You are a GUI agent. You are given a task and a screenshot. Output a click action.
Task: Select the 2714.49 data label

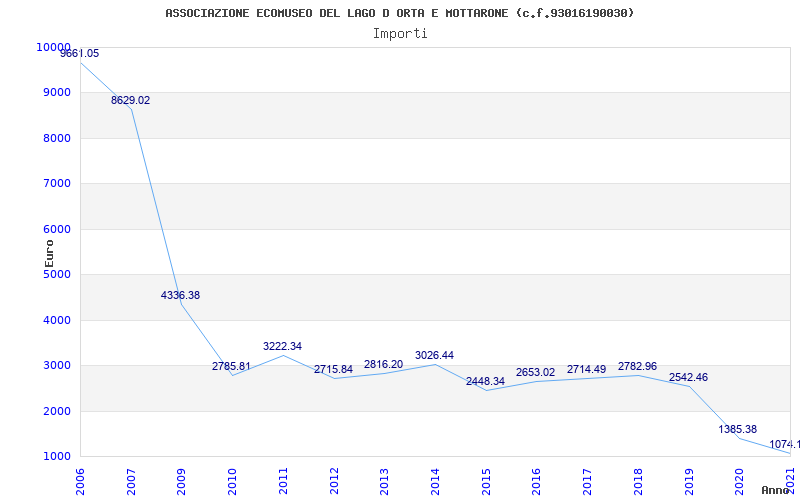click(x=586, y=369)
